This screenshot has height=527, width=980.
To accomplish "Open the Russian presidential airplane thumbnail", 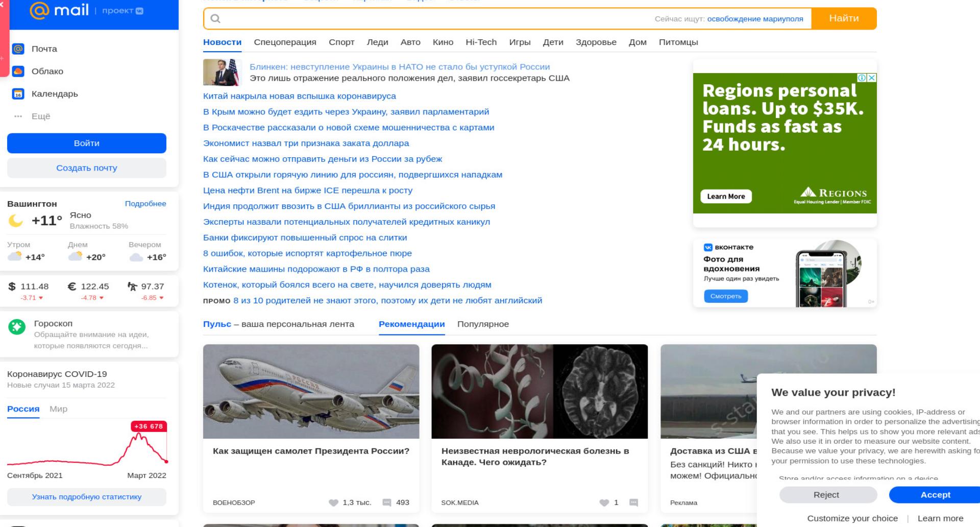I will (x=311, y=391).
